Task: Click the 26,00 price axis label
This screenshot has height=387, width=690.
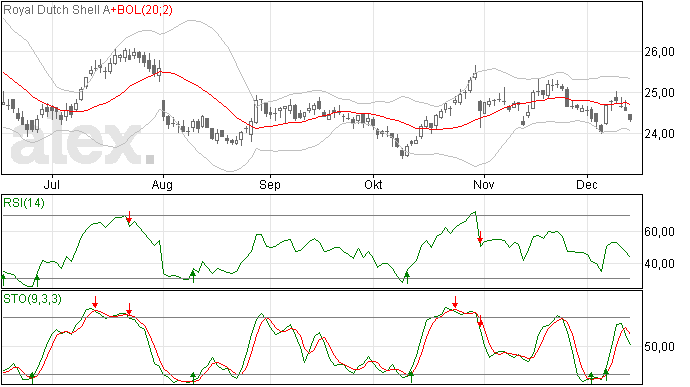Action: (x=659, y=52)
